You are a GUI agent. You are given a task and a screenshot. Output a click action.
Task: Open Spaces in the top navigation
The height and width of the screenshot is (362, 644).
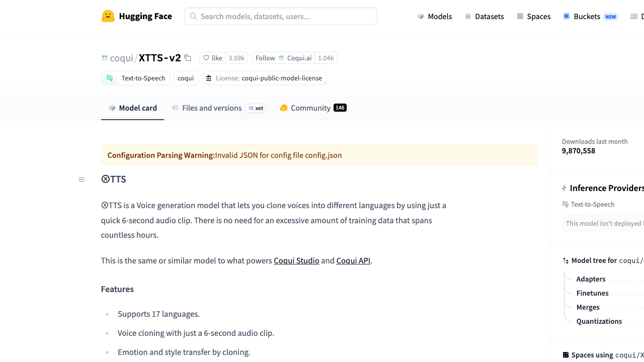[x=533, y=16]
